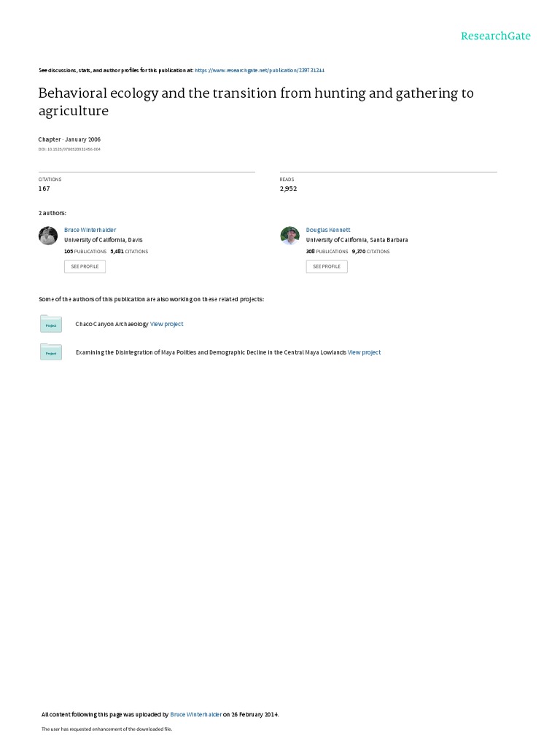This screenshot has width=560, height=747.
Task: Open Douglas Kennett's profile photo
Action: [x=289, y=236]
